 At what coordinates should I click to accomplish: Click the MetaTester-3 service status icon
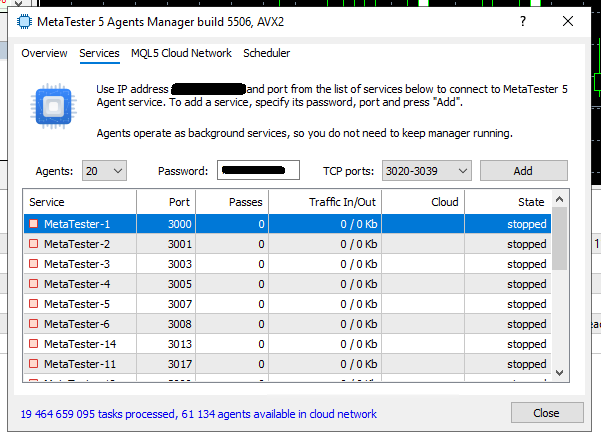coord(34,264)
